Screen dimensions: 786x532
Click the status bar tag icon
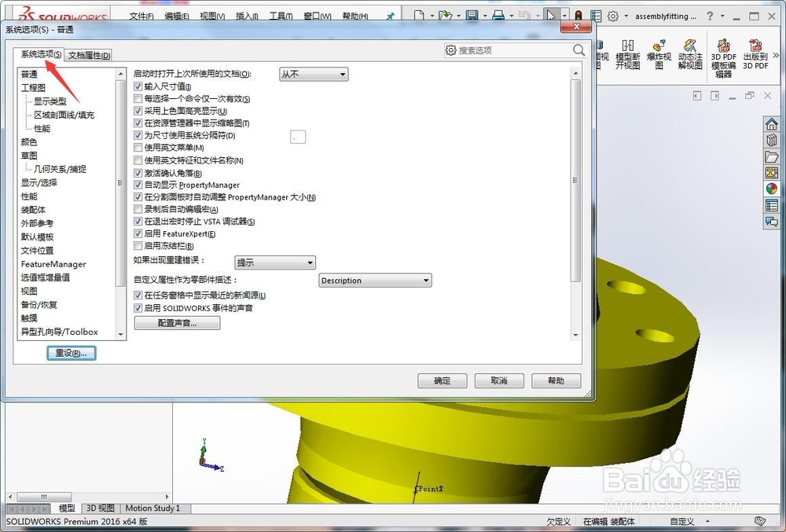760,521
